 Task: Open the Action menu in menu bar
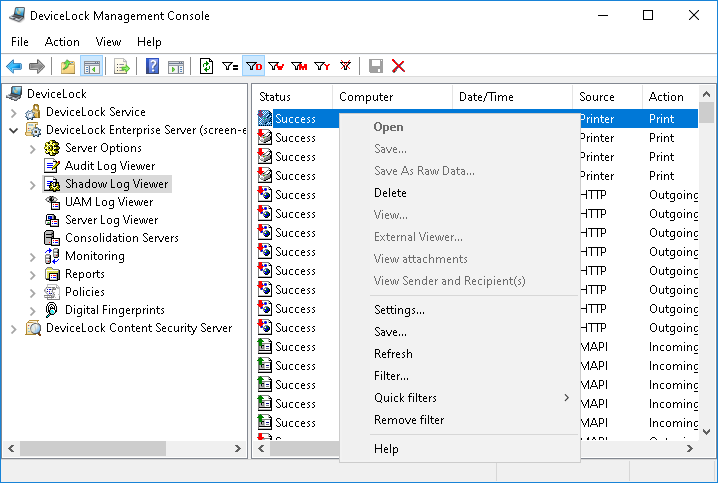62,42
